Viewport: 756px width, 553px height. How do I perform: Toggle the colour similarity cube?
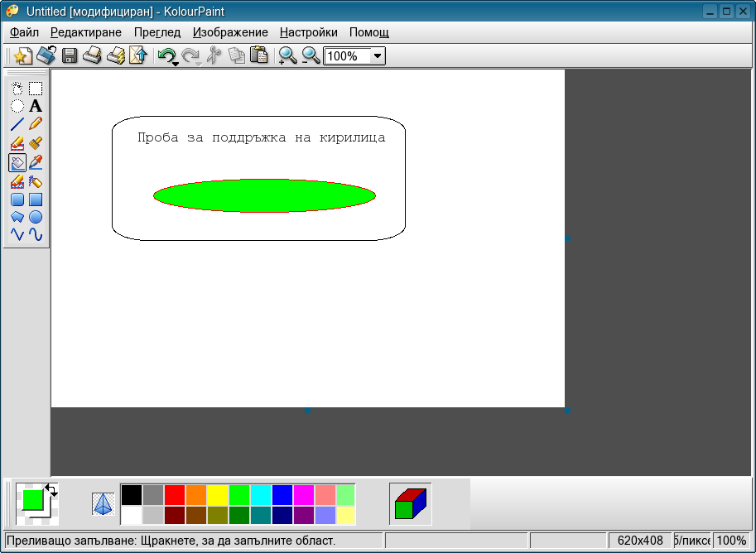pyautogui.click(x=410, y=503)
